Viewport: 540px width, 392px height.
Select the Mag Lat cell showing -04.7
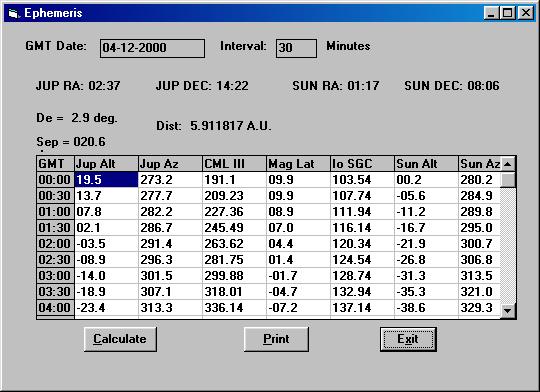(299, 292)
